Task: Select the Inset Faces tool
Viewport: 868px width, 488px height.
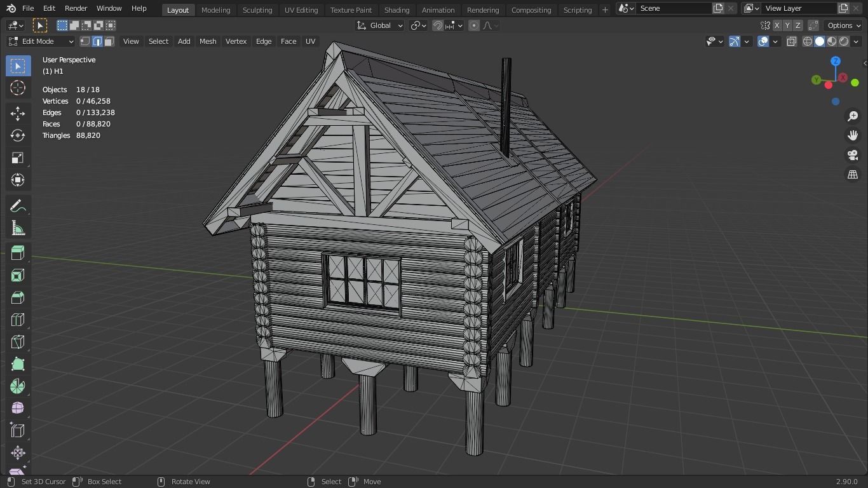Action: [x=18, y=275]
